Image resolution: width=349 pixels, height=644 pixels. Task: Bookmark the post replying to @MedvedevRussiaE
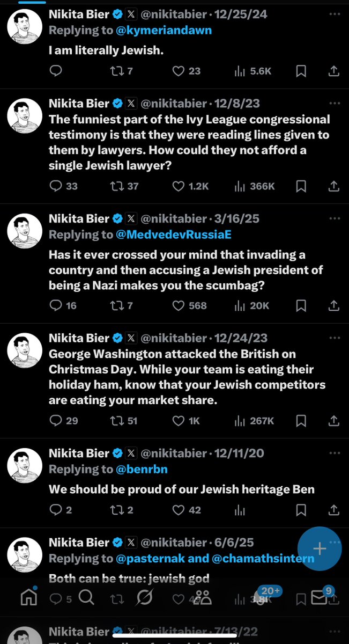tap(301, 306)
